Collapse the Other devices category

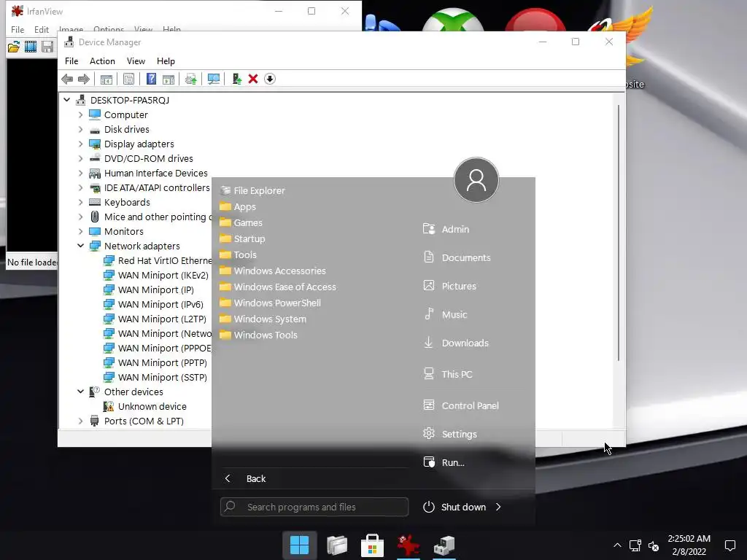coord(80,392)
